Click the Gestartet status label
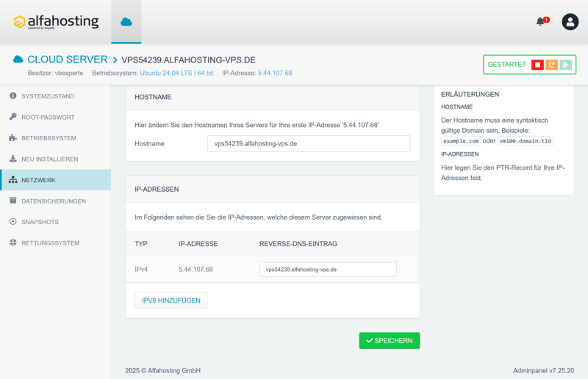The width and height of the screenshot is (588, 379). [x=506, y=65]
